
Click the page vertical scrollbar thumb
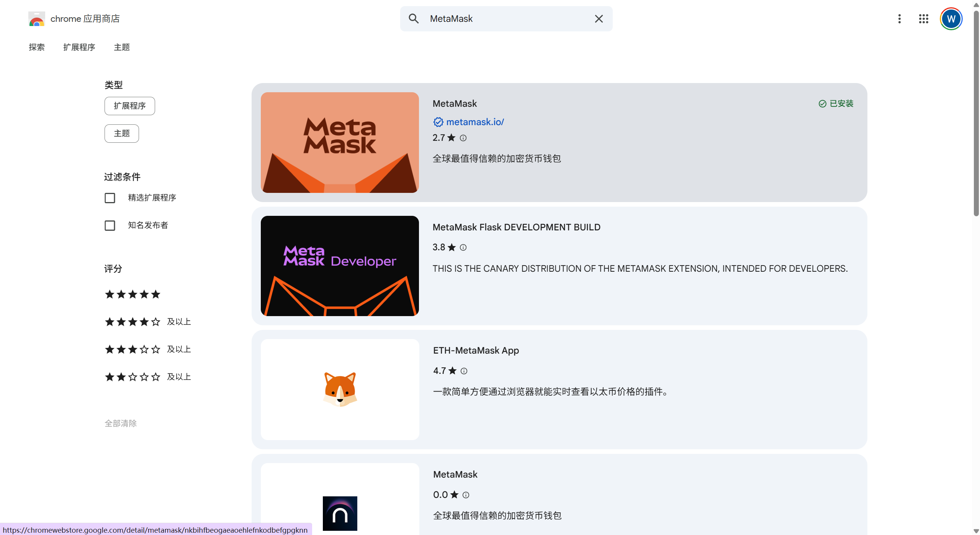click(976, 113)
